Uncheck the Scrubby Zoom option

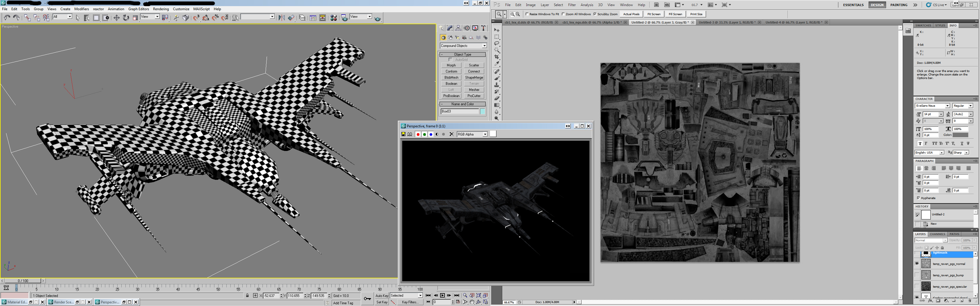[595, 14]
